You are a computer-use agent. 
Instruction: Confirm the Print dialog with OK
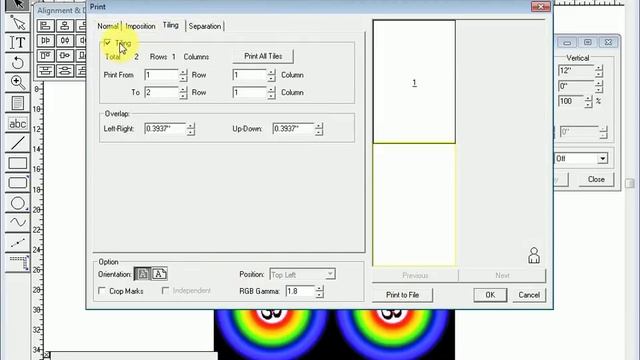(490, 295)
